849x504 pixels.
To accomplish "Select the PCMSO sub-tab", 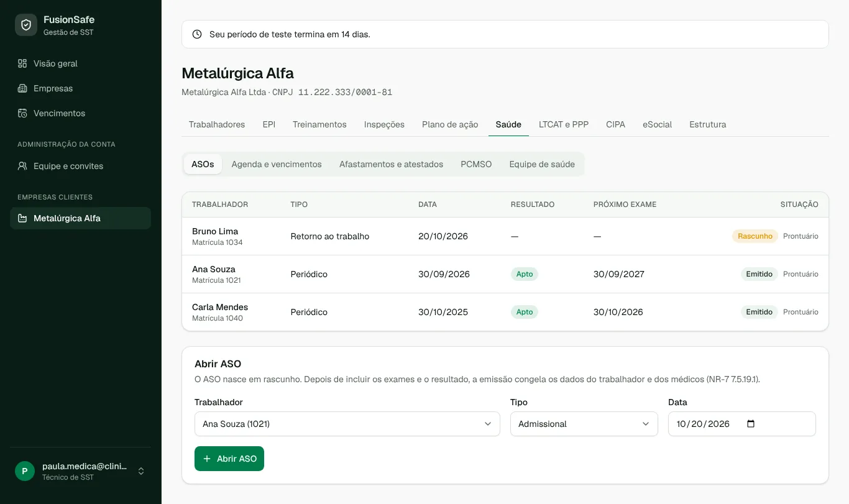I will [x=476, y=164].
